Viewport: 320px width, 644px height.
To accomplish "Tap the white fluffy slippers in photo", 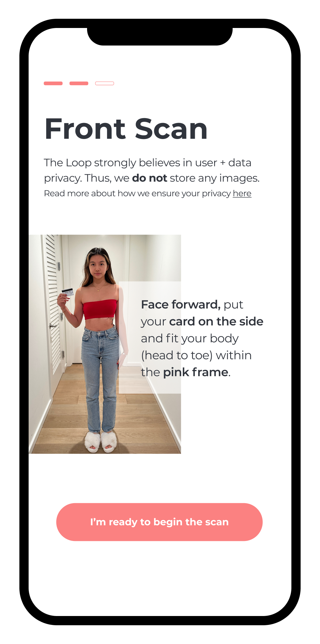I will pyautogui.click(x=101, y=442).
